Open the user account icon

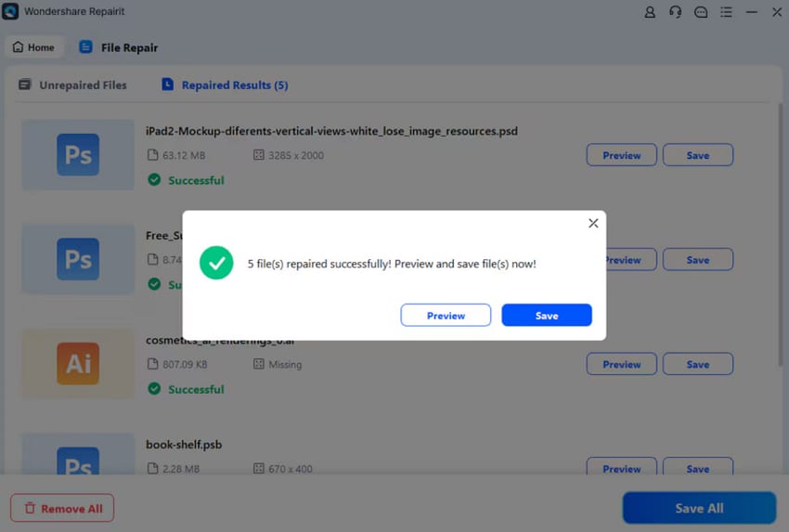click(x=650, y=11)
